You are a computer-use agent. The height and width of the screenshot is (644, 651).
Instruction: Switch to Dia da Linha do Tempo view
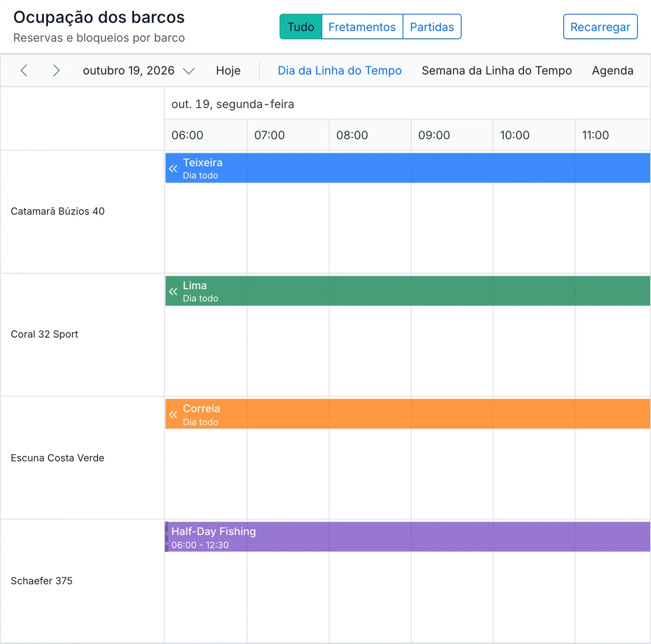click(340, 71)
